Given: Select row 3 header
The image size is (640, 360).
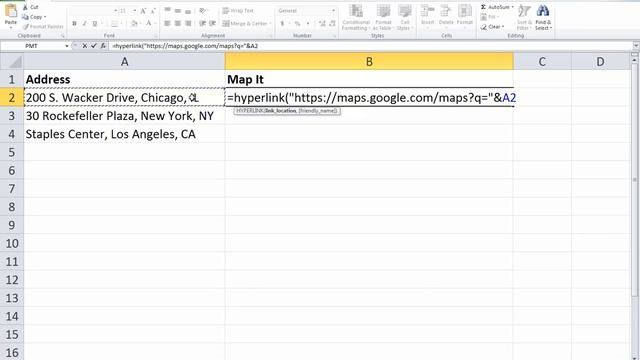Looking at the screenshot, I should point(12,116).
